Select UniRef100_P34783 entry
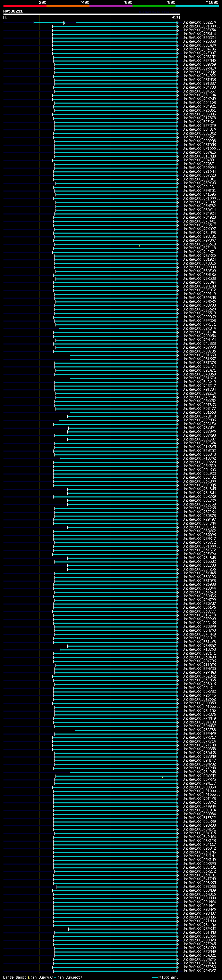This screenshot has height=980, width=222. 199,88
